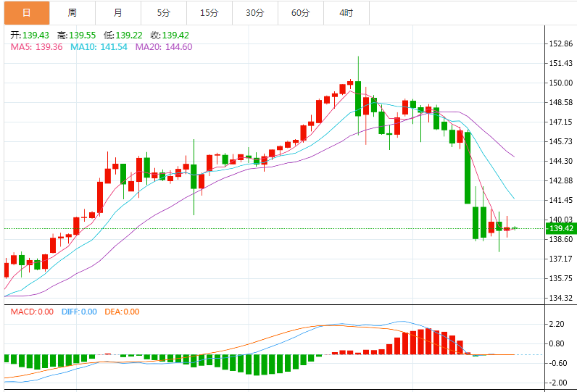This screenshot has width=577, height=392.
Task: Click the 收:139.42 close value
Action: 170,36
